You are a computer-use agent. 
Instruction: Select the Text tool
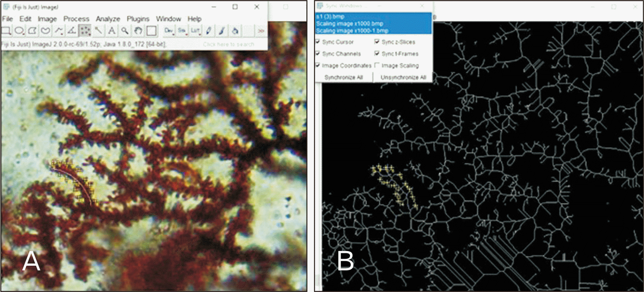tap(112, 31)
